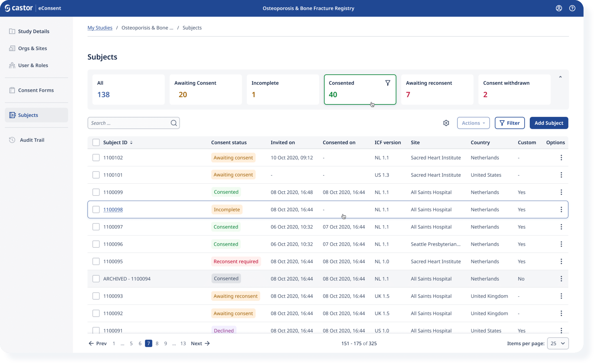595x364 pixels.
Task: Sort by Subject ID arrows
Action: (131, 143)
